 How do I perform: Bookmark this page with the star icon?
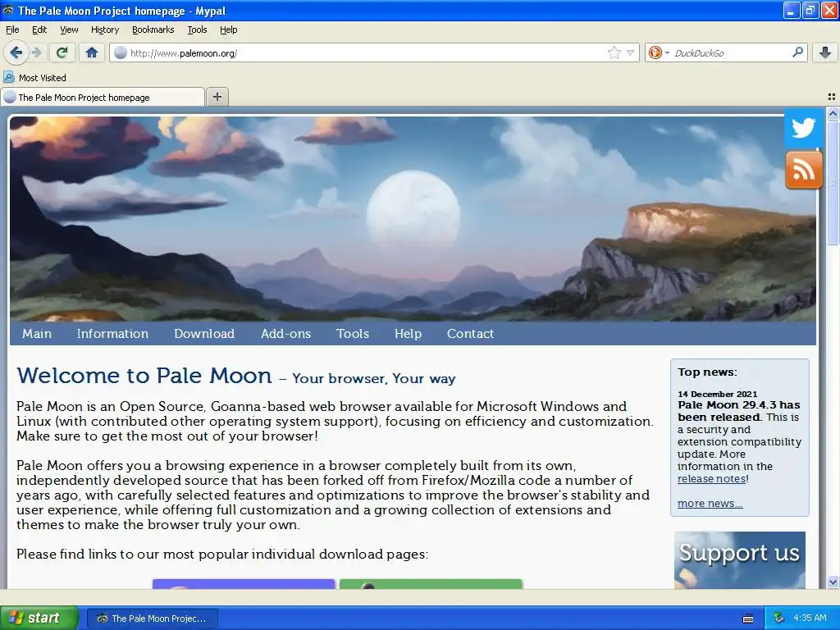point(614,52)
